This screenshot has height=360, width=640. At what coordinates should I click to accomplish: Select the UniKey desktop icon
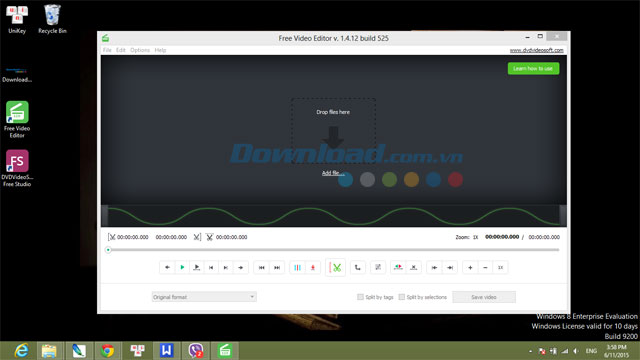coord(17,19)
